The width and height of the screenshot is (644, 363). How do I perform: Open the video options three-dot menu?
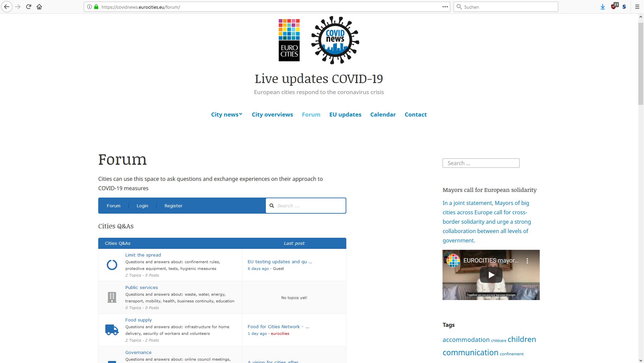tap(527, 261)
